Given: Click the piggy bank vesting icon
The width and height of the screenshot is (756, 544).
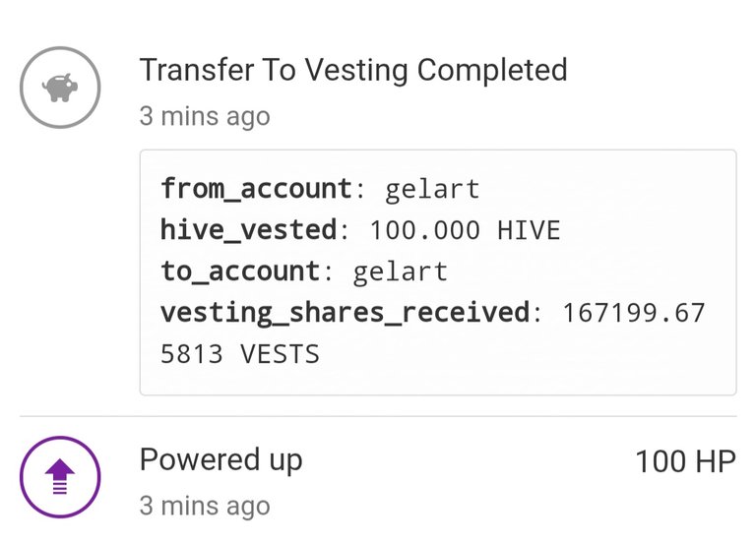Looking at the screenshot, I should [60, 88].
